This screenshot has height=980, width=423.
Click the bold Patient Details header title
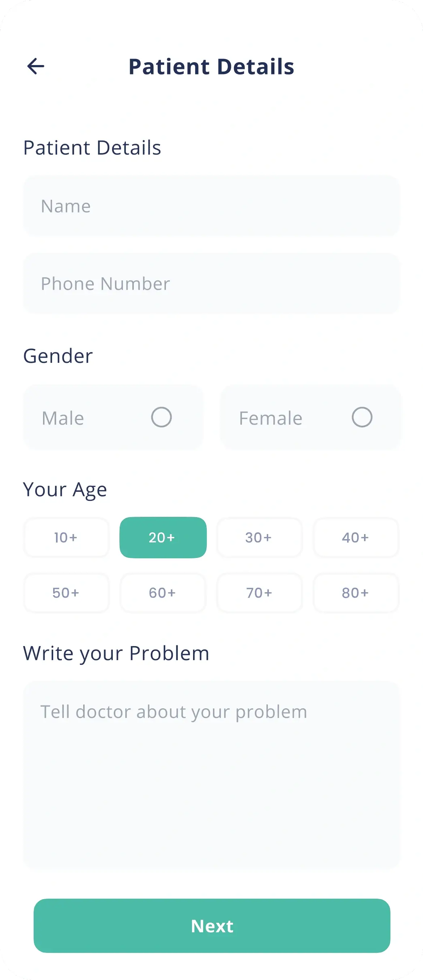click(x=211, y=66)
